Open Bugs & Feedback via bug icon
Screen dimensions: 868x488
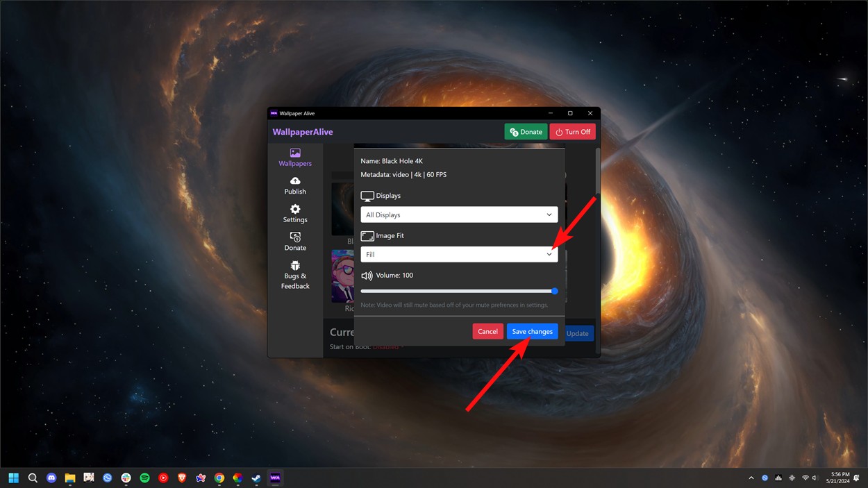pyautogui.click(x=295, y=266)
